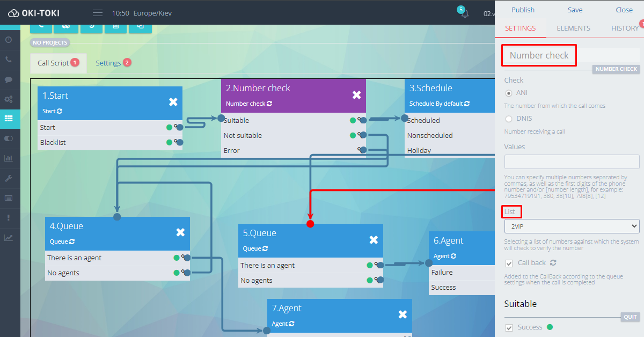Image resolution: width=644 pixels, height=337 pixels.
Task: Toggle the Call back checkbox
Action: [509, 263]
